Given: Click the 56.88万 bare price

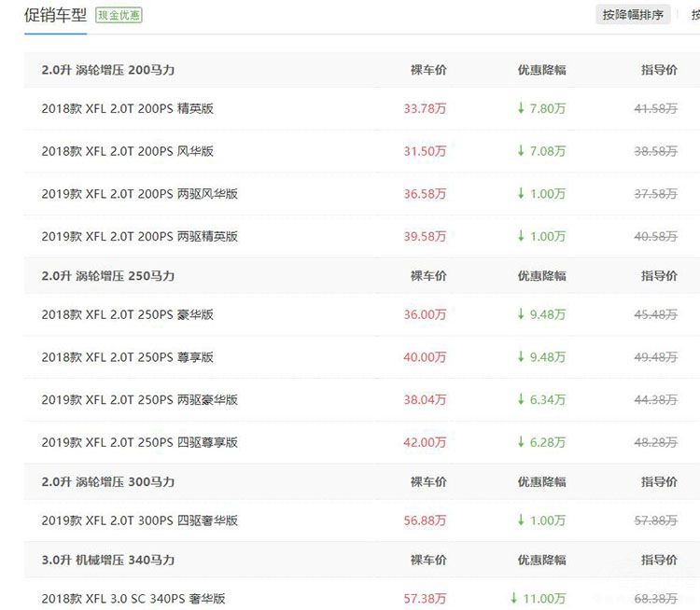Looking at the screenshot, I should point(425,520).
